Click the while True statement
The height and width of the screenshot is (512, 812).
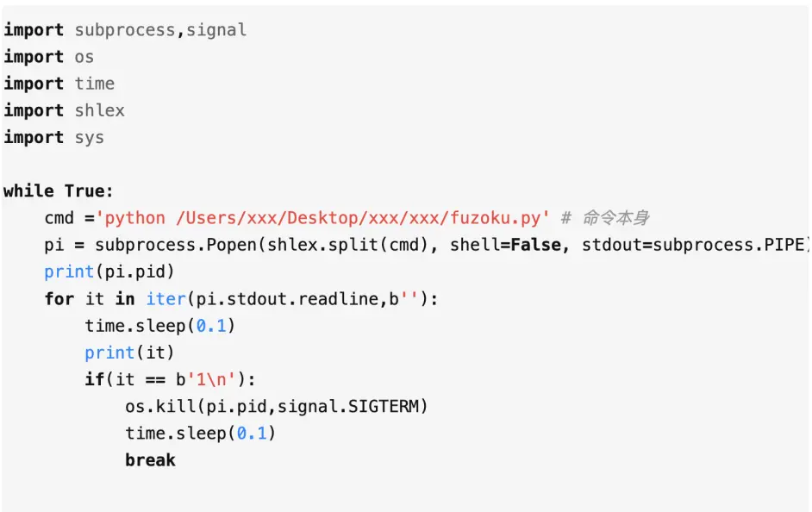[58, 191]
